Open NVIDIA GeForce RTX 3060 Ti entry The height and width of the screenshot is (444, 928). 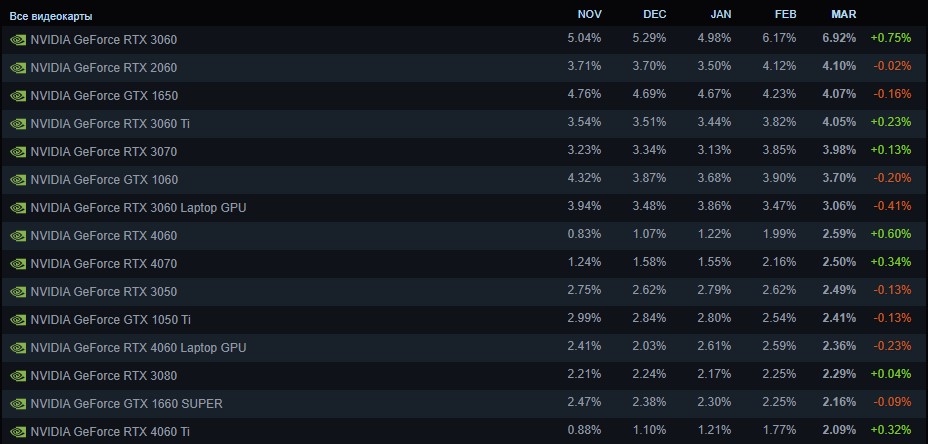point(464,124)
